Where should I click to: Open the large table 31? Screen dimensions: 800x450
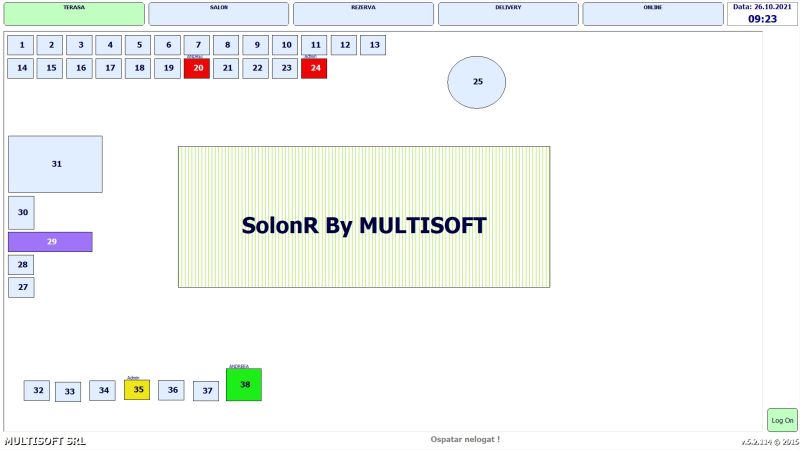pos(56,164)
